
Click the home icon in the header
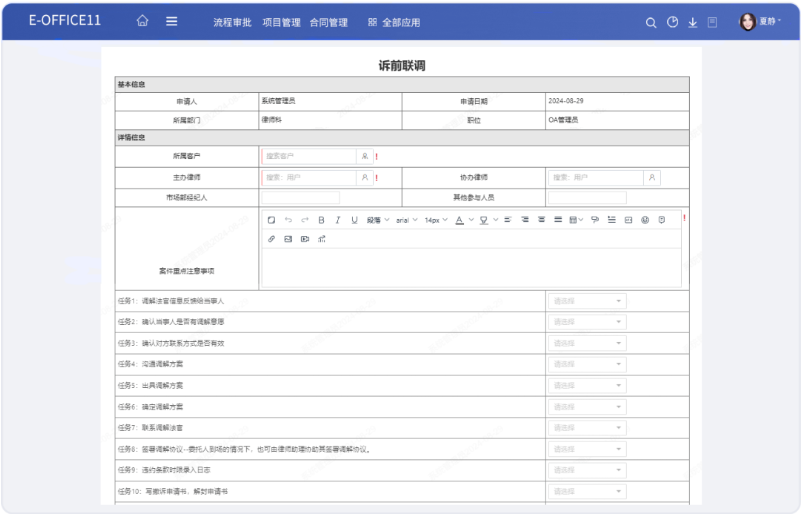[143, 21]
